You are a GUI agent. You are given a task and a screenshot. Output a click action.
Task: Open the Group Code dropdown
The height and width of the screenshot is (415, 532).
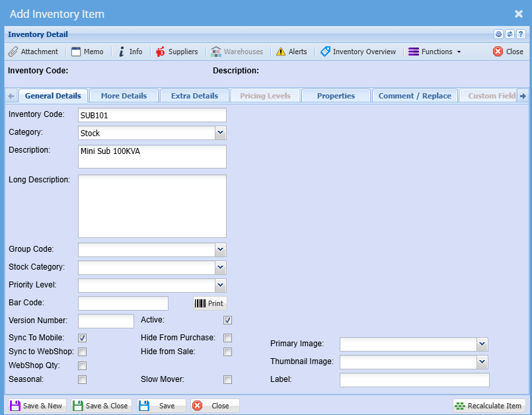220,250
